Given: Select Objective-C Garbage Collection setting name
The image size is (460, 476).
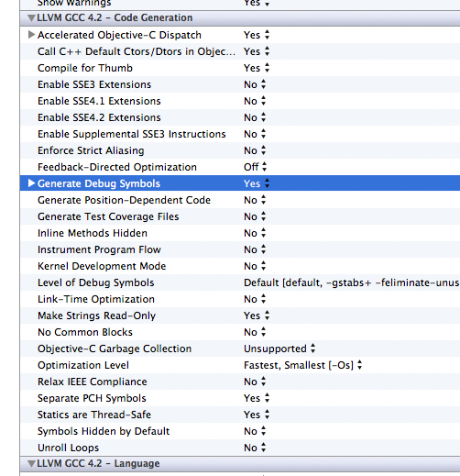Looking at the screenshot, I should [x=115, y=349].
